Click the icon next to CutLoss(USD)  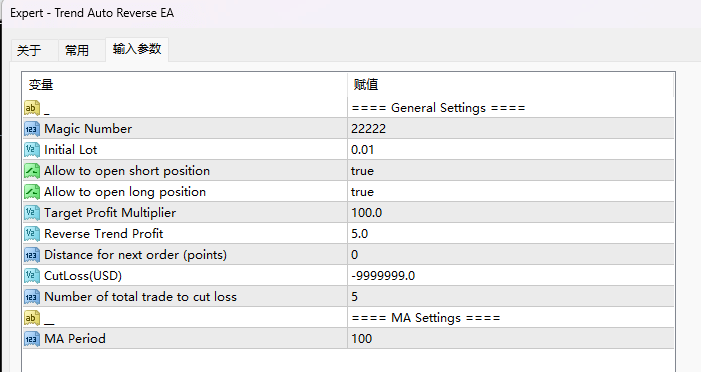32,276
